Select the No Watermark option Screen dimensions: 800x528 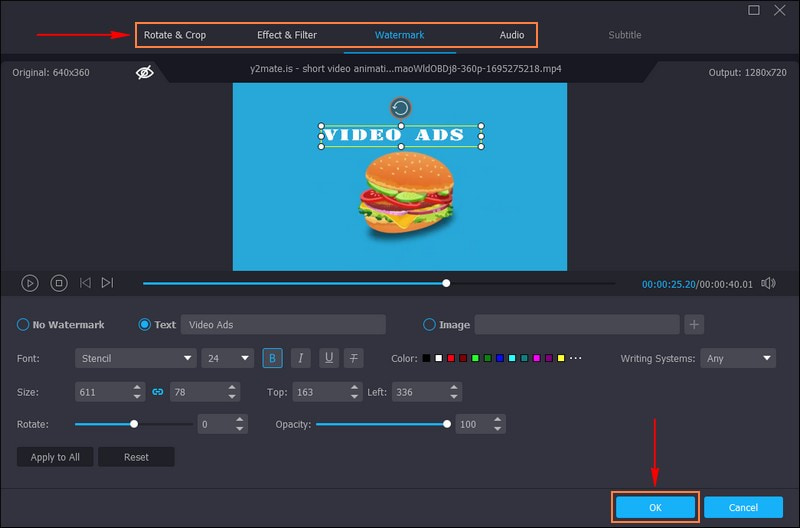point(23,325)
